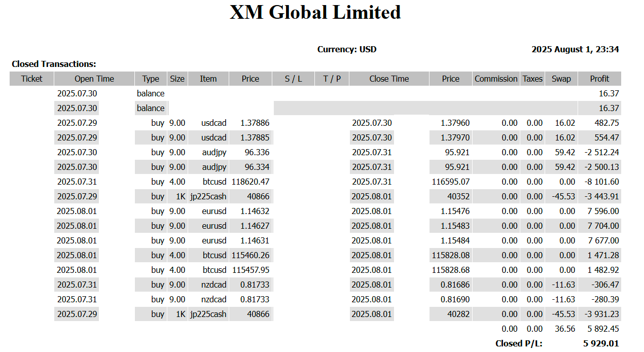Click eurusd open price 1.14632
The height and width of the screenshot is (352, 644).
256,211
